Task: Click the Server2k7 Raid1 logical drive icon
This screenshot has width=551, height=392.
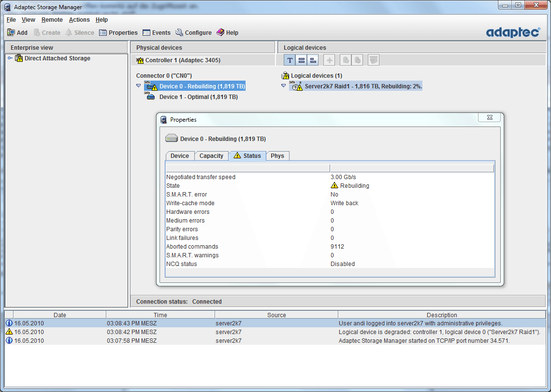Action: point(296,86)
